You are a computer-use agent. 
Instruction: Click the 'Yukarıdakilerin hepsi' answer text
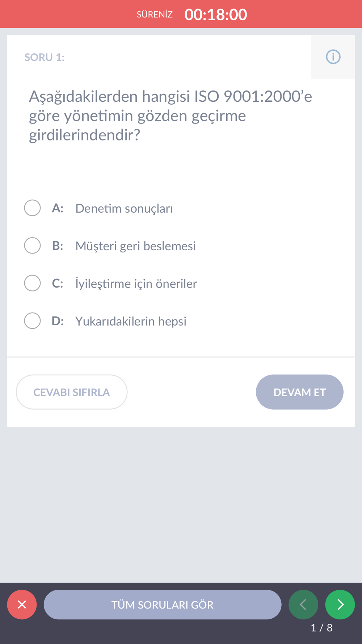coord(131,321)
